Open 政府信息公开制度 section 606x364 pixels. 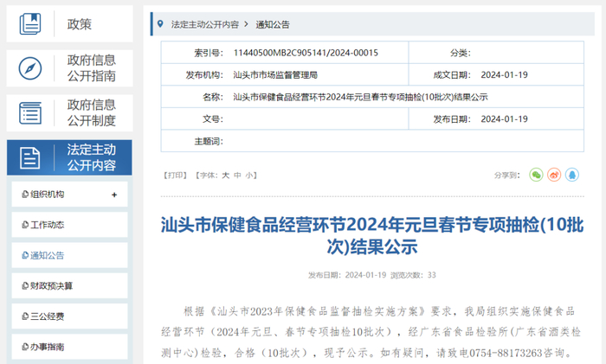click(69, 113)
